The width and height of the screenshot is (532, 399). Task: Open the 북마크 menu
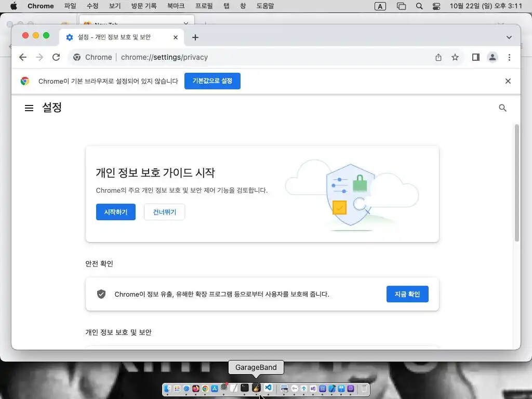click(x=176, y=6)
